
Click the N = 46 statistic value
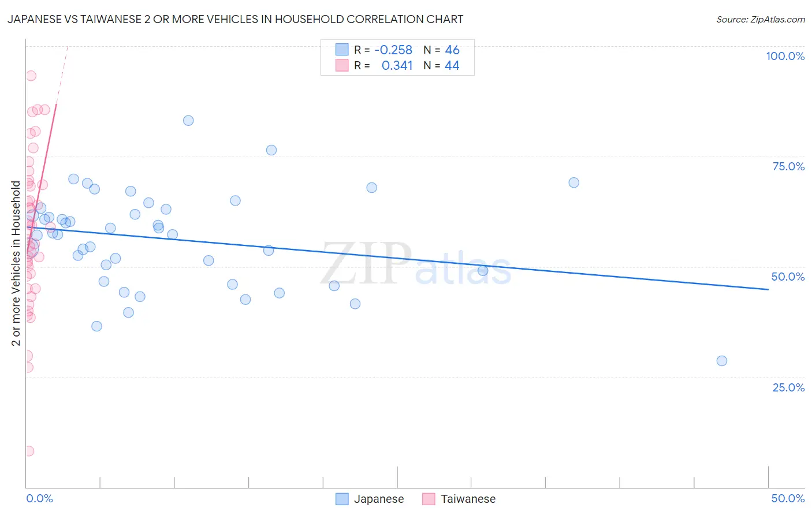(442, 50)
